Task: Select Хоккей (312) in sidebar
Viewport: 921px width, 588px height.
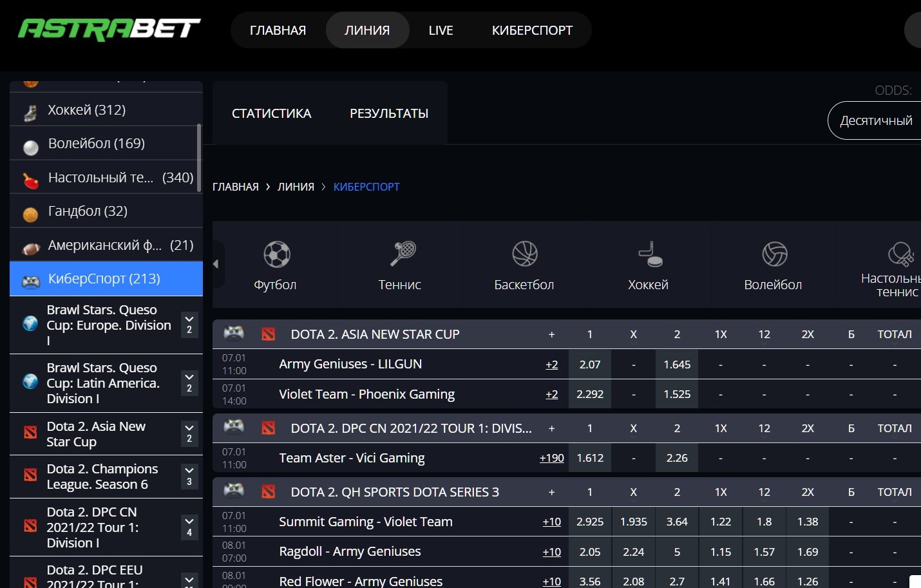Action: (x=106, y=109)
